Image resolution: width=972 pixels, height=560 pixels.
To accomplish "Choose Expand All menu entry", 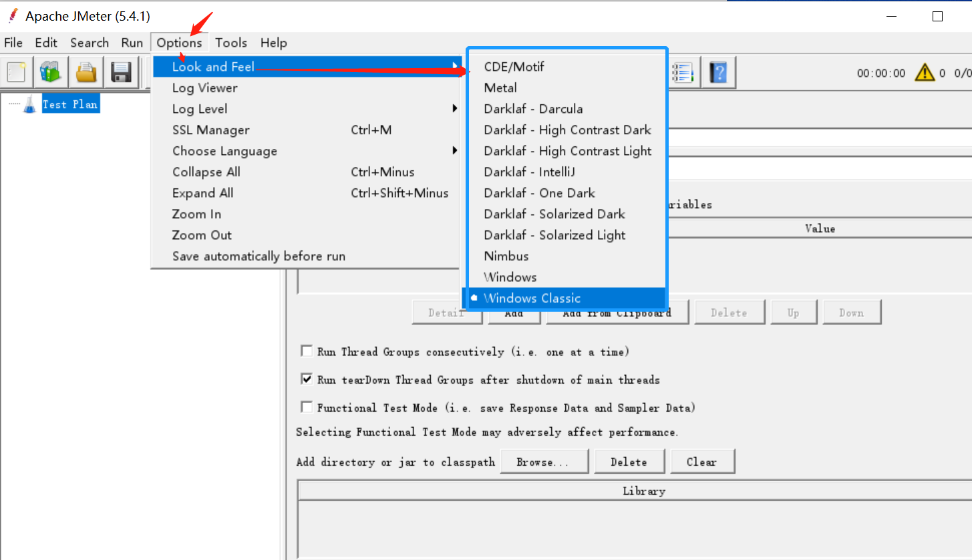I will pyautogui.click(x=307, y=193).
